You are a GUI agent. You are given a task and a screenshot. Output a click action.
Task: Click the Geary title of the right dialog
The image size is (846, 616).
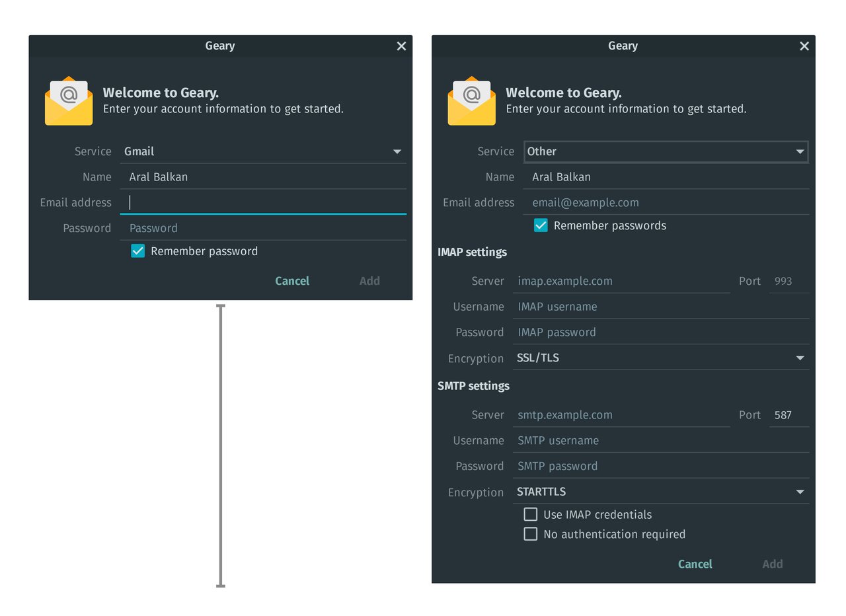point(623,46)
